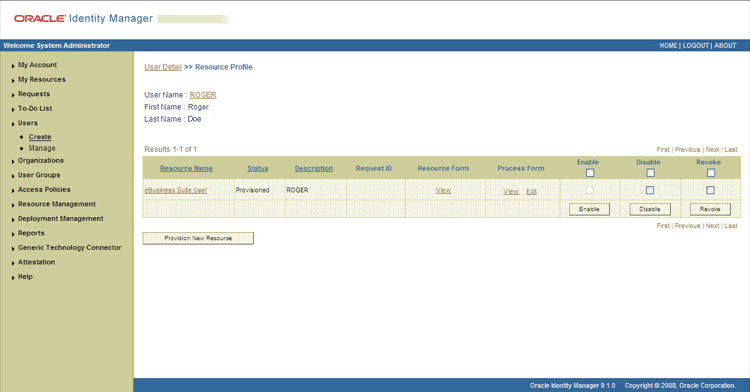Open Access Policies menu item
This screenshot has height=392, width=750.
coord(44,189)
